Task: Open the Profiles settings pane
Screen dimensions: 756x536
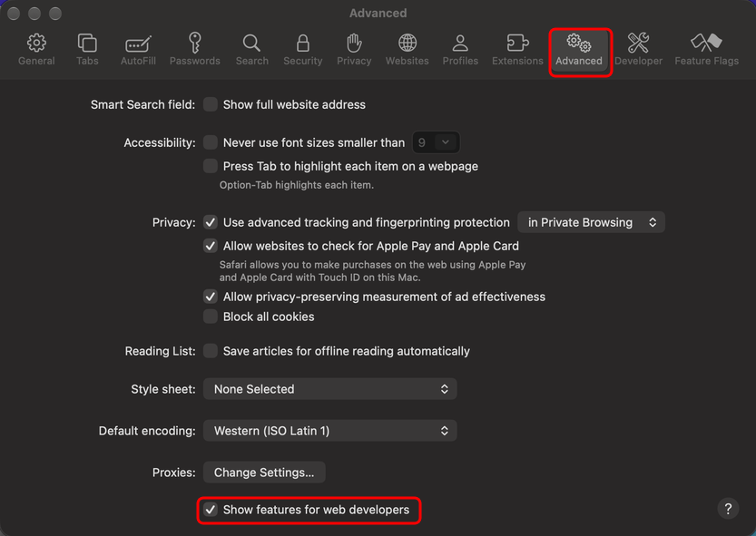Action: pos(460,50)
